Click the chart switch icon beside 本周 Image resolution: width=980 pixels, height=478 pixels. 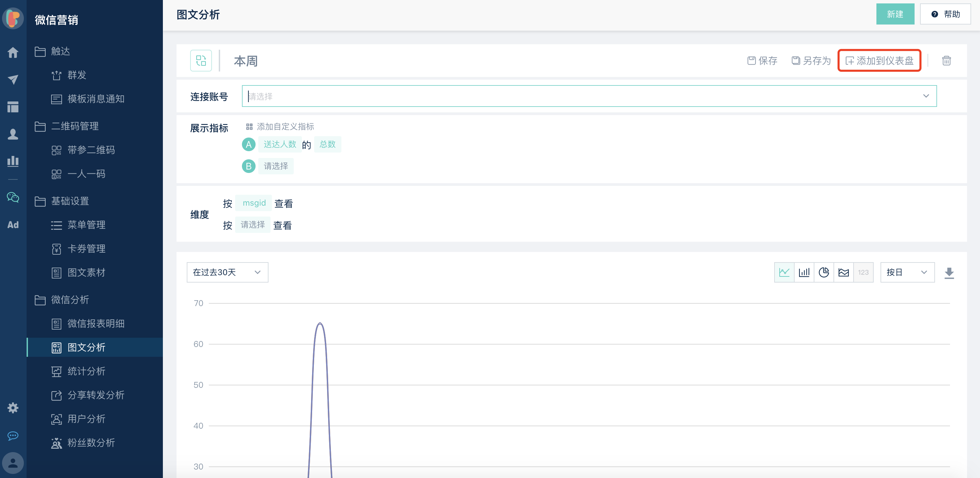201,60
